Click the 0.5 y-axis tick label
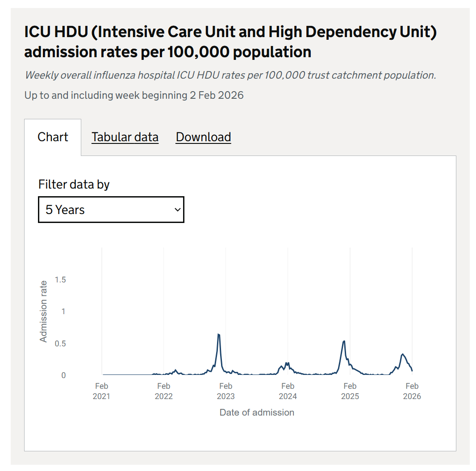This screenshot has width=476, height=471. 60,344
